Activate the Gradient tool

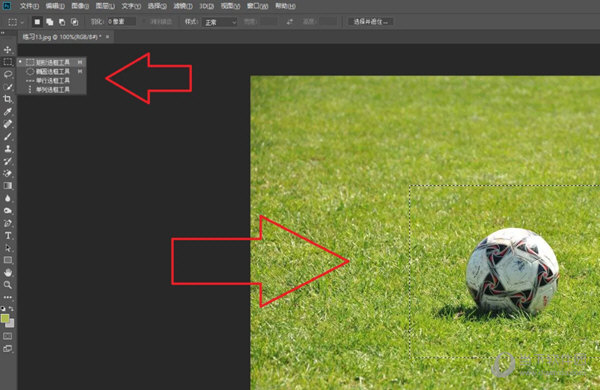point(8,186)
